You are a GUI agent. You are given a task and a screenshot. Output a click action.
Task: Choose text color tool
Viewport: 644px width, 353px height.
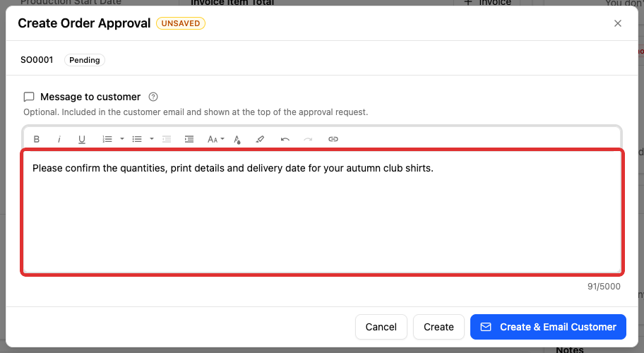tap(237, 140)
